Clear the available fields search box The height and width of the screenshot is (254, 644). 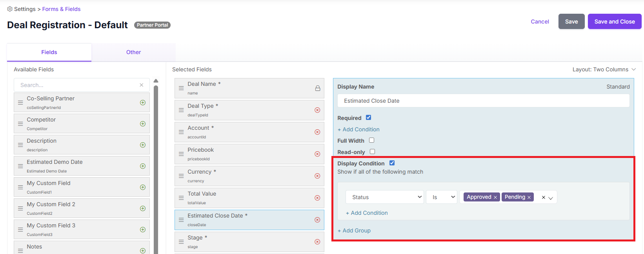coord(142,85)
